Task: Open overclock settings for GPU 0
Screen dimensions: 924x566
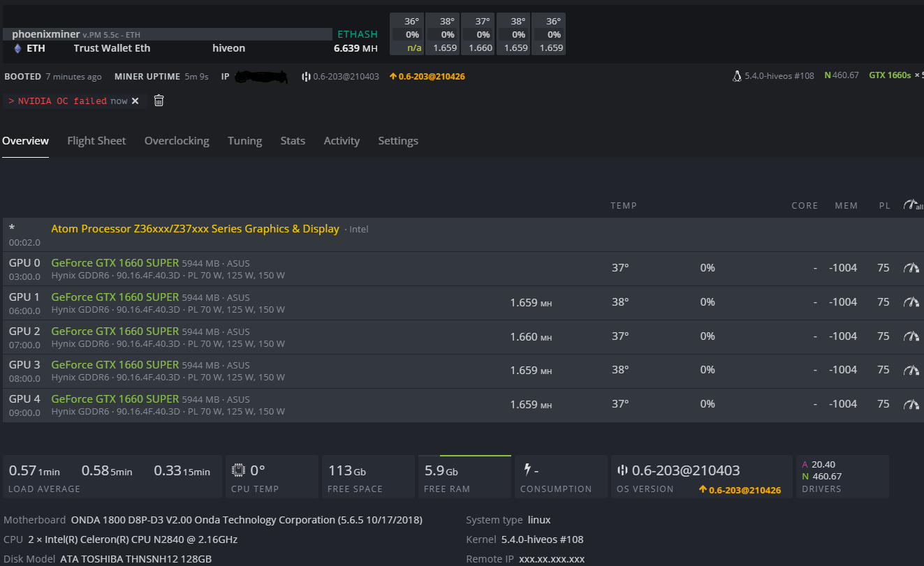Action: (911, 268)
